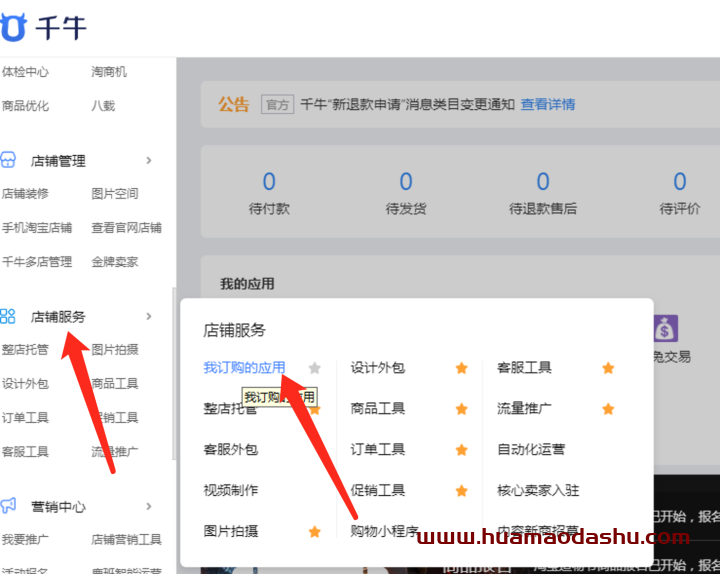
Task: Open 查看官网店铺 in the sidebar
Action: (126, 227)
